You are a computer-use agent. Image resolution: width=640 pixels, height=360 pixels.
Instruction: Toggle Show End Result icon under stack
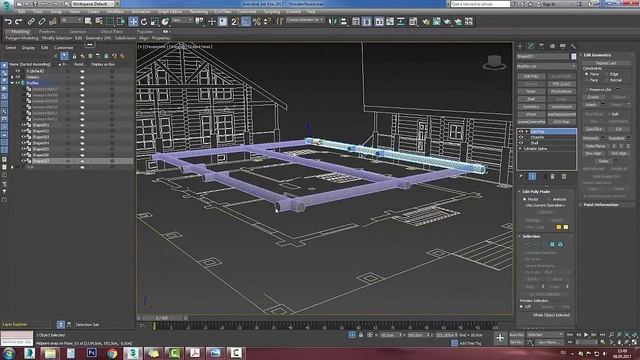(532, 176)
